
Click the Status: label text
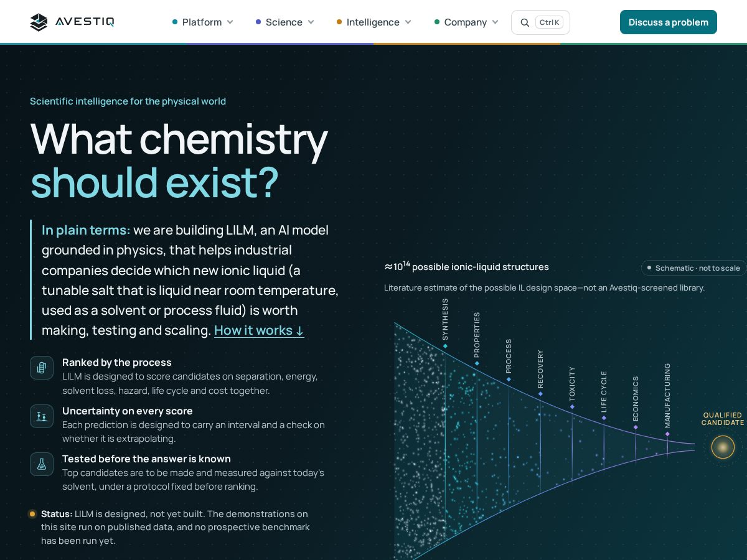pyautogui.click(x=57, y=514)
